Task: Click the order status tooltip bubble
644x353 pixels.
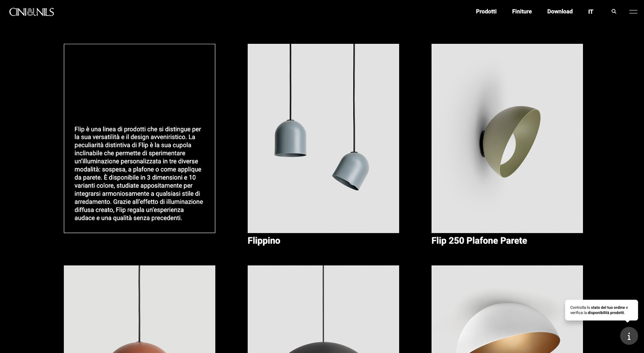Action: pos(601,310)
